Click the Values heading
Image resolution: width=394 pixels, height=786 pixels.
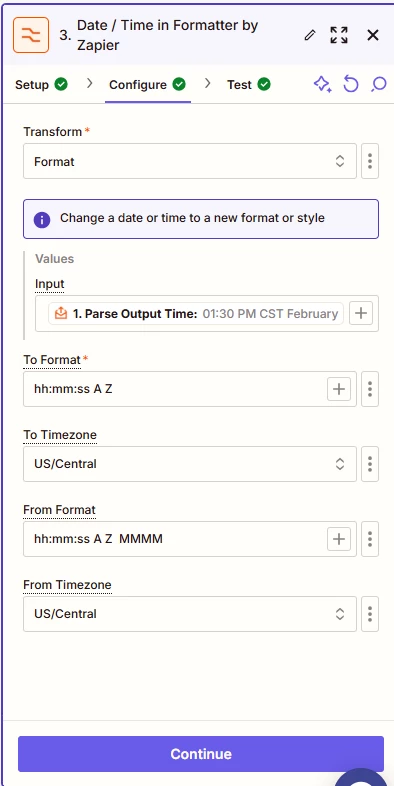(55, 259)
